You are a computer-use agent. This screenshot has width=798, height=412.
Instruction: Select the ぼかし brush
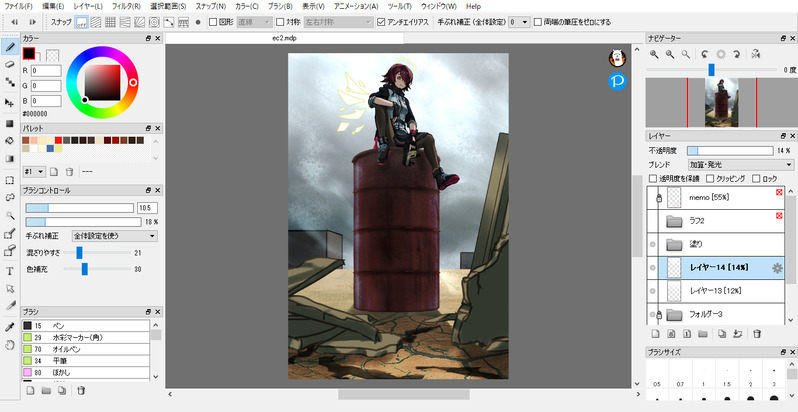[x=86, y=372]
